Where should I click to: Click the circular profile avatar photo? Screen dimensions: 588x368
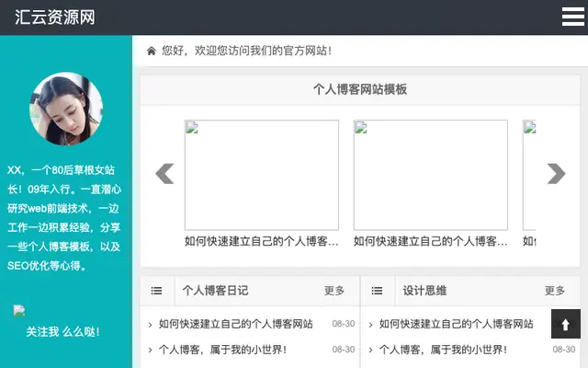66,109
